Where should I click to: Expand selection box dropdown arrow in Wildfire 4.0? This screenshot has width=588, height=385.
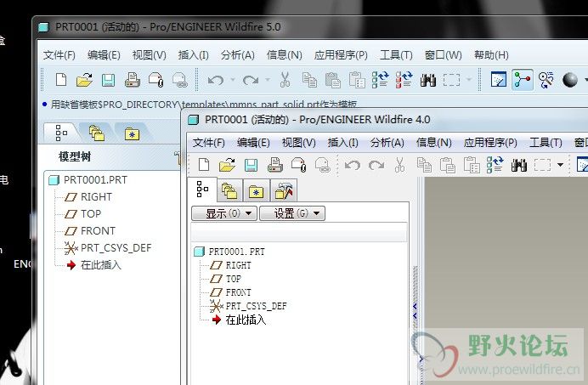click(x=560, y=165)
